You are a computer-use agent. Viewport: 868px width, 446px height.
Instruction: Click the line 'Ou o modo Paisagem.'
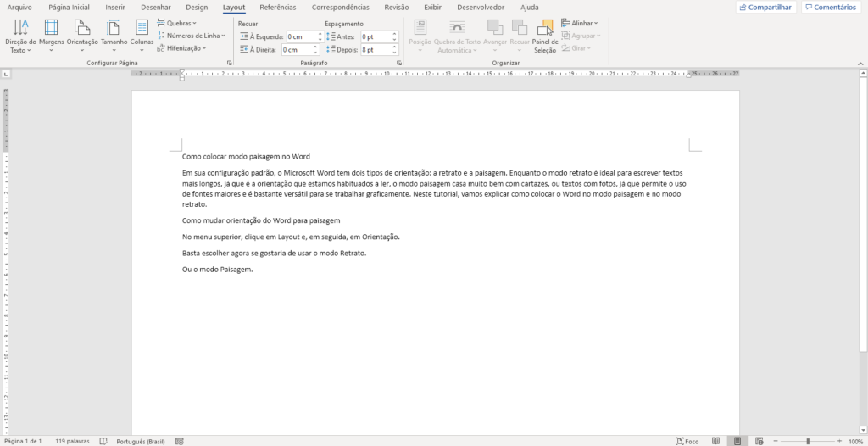coord(217,270)
